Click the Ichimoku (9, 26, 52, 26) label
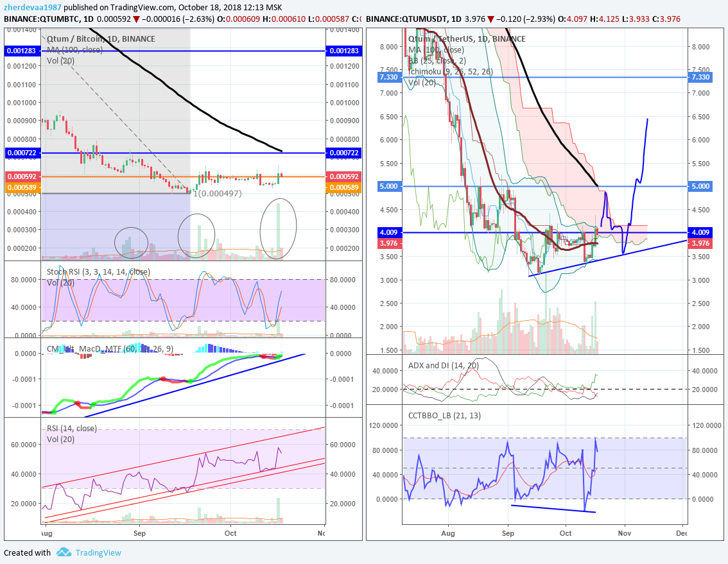728x564 pixels. tap(451, 71)
